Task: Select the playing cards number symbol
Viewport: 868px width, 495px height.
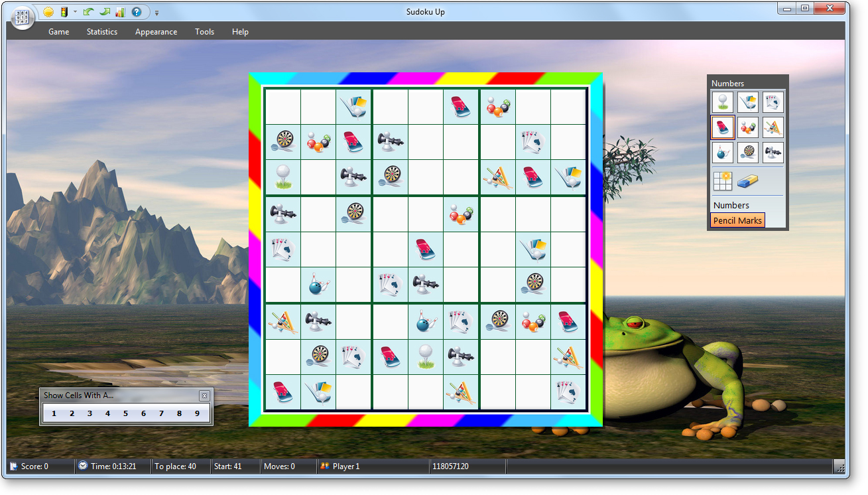Action: [x=773, y=102]
